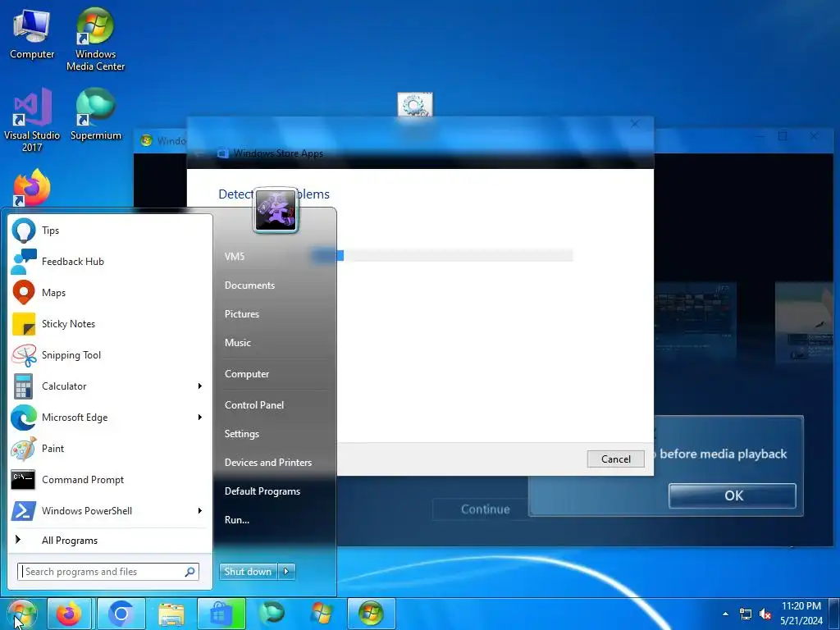Open Windows Media Center desktop shortcut

tap(95, 39)
